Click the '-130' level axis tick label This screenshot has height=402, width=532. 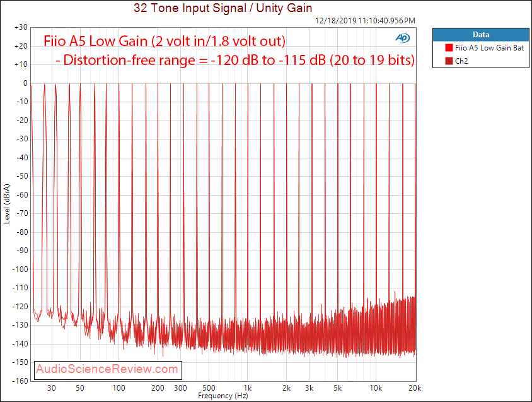20,325
